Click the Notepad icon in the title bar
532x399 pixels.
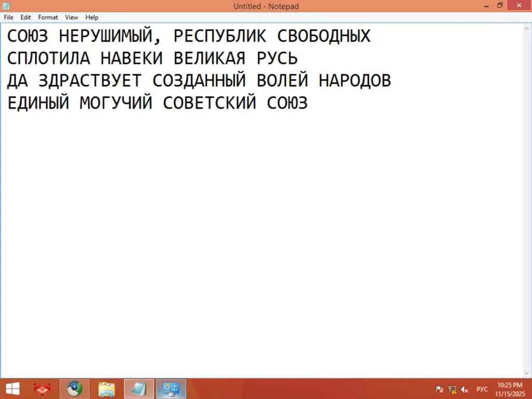6,6
